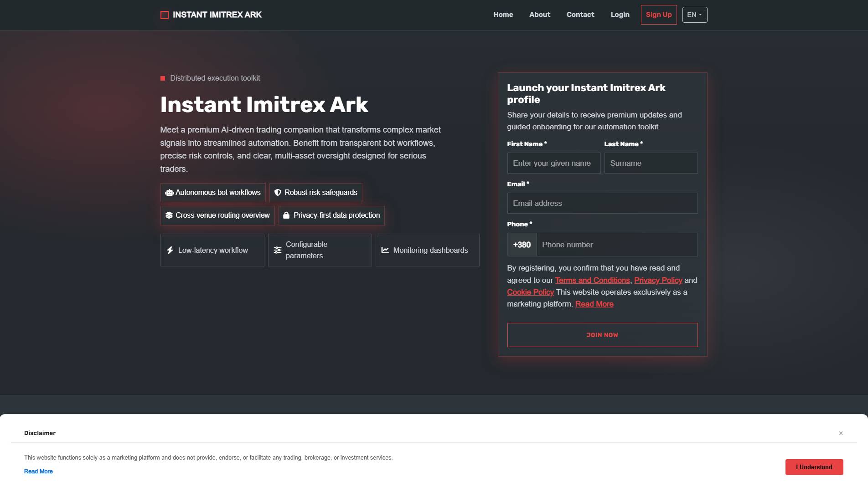Image resolution: width=868 pixels, height=491 pixels.
Task: Click the INSTANT IMITREX ARK brand name
Action: click(217, 15)
